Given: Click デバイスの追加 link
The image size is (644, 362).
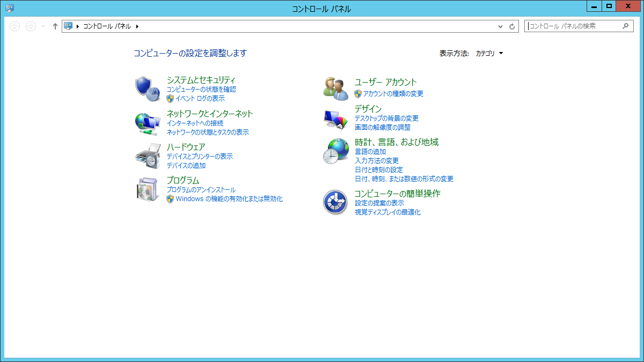Looking at the screenshot, I should tap(186, 166).
